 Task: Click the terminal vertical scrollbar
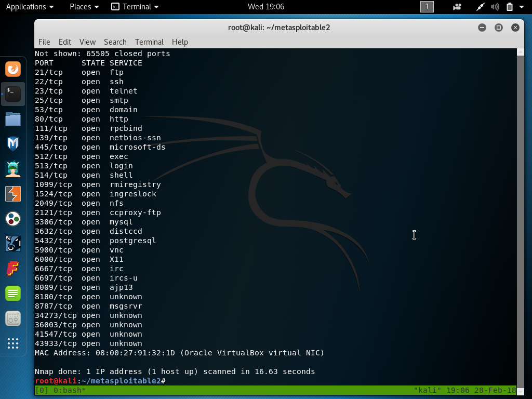coord(520,221)
